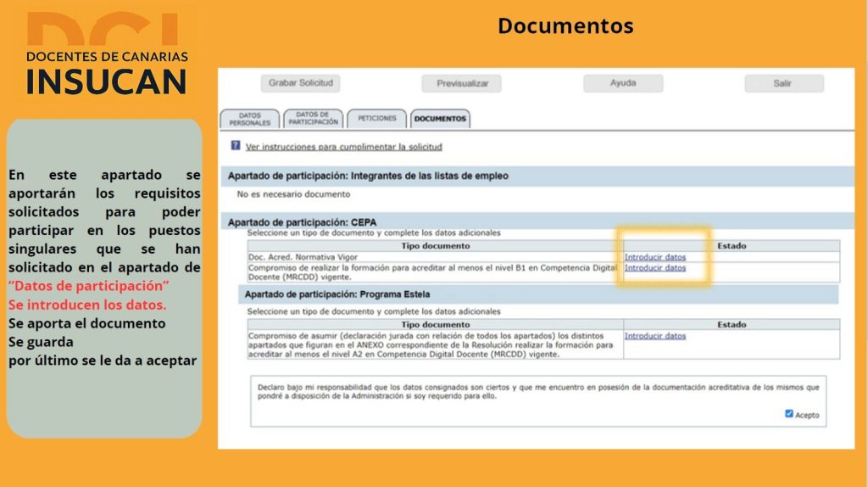Click the Documentos slide title
The image size is (868, 487).
tap(565, 26)
